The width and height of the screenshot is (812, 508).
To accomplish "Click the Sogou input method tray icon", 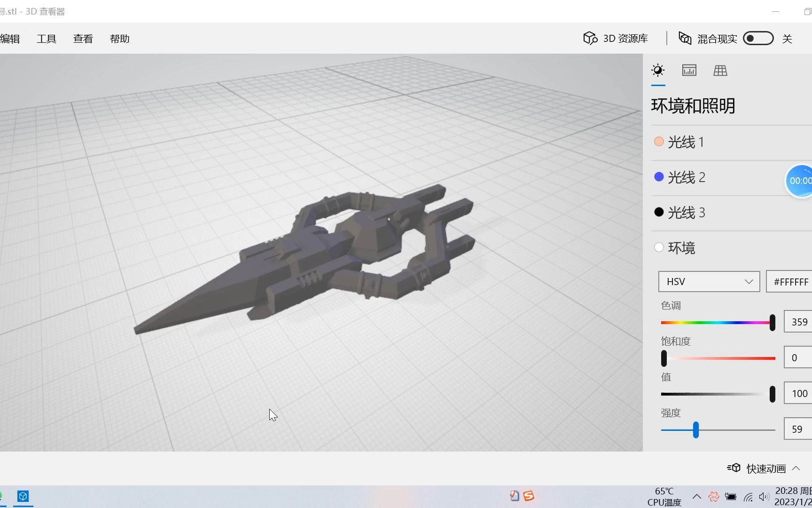I will coord(529,496).
